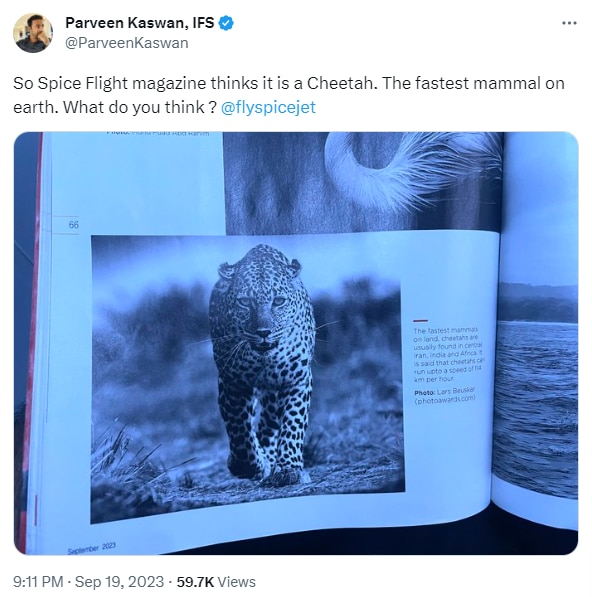
Task: Click the blue verified badge
Action: [x=226, y=23]
